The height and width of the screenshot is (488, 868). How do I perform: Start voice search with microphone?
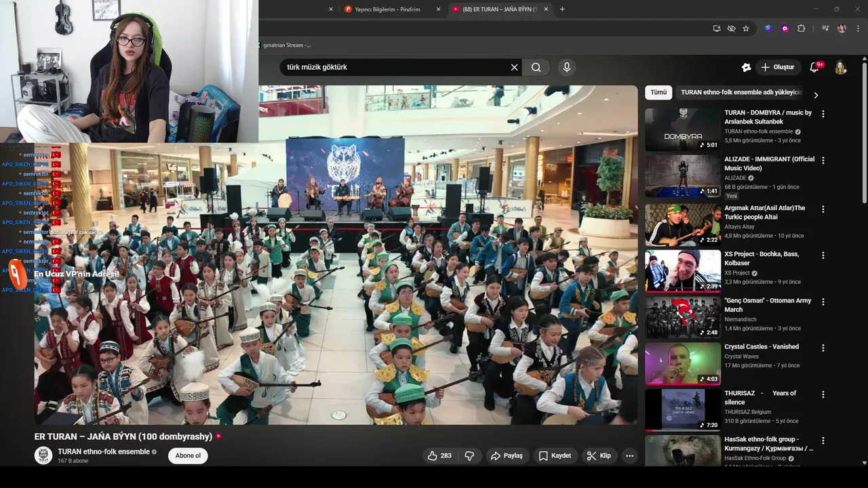tap(567, 67)
